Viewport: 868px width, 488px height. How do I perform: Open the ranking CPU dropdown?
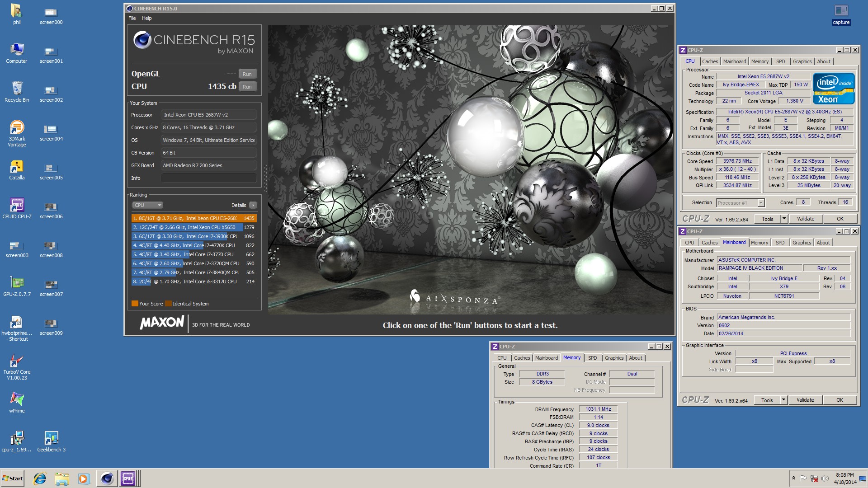[147, 205]
